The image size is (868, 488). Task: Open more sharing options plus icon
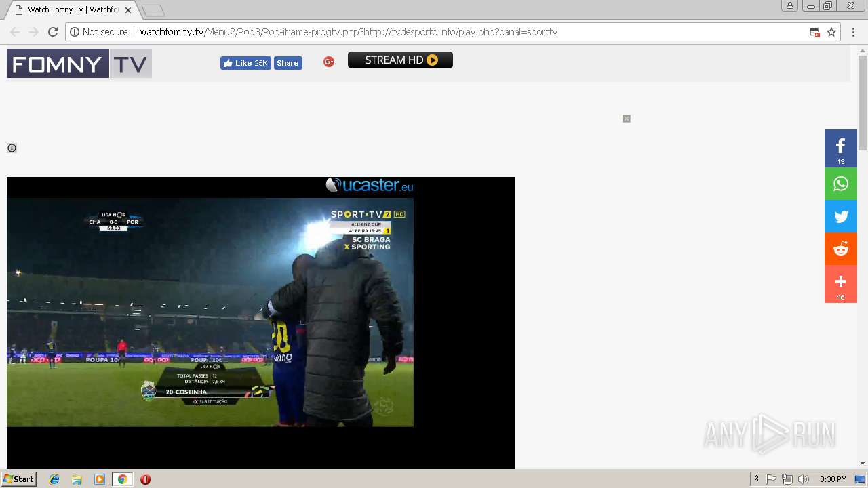[841, 284]
